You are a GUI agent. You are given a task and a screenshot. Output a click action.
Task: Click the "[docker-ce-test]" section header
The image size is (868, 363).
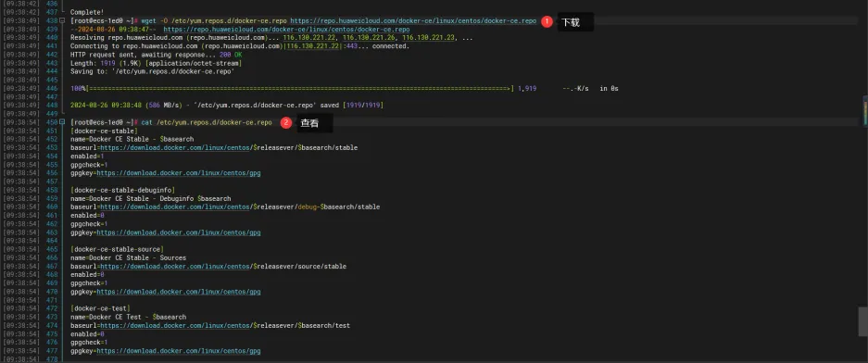pos(100,308)
